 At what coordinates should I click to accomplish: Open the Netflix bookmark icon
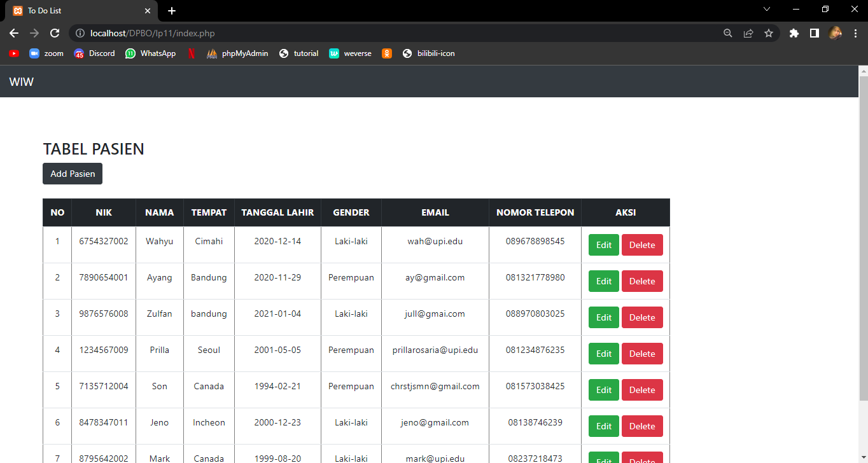coord(191,53)
